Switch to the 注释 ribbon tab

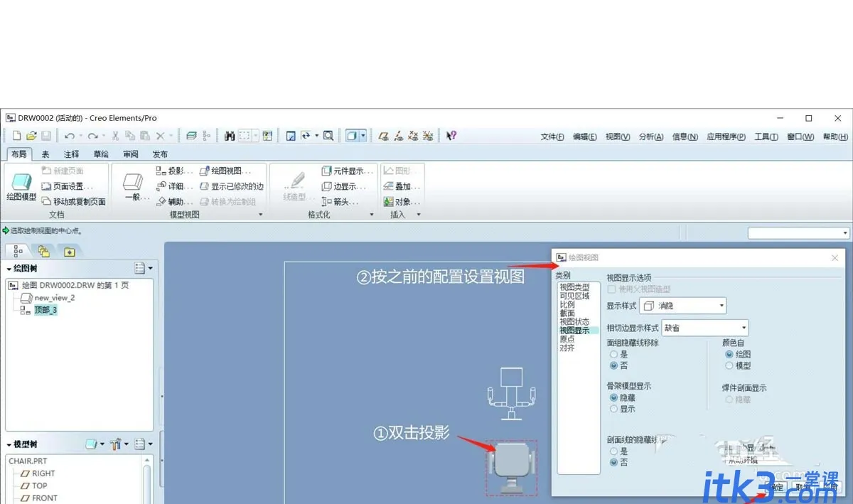click(71, 154)
